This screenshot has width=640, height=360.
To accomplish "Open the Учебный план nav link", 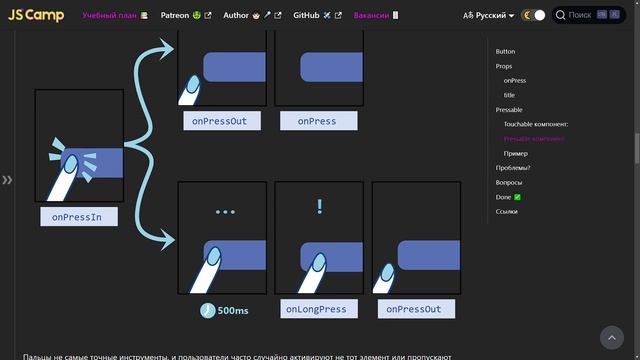I will point(115,16).
